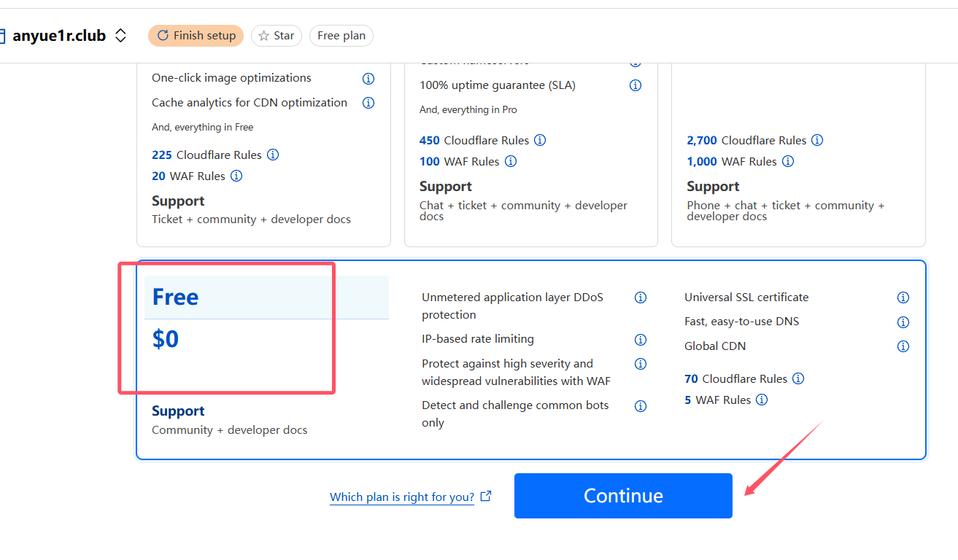
Task: Click the "225 Cloudflare Rules" text
Action: 206,155
